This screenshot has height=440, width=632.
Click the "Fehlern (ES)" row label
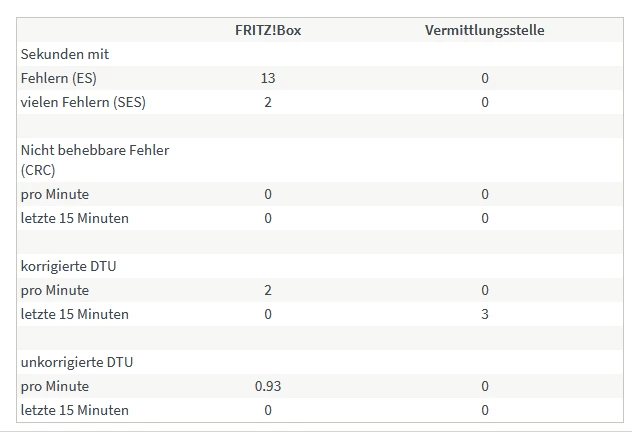click(59, 78)
